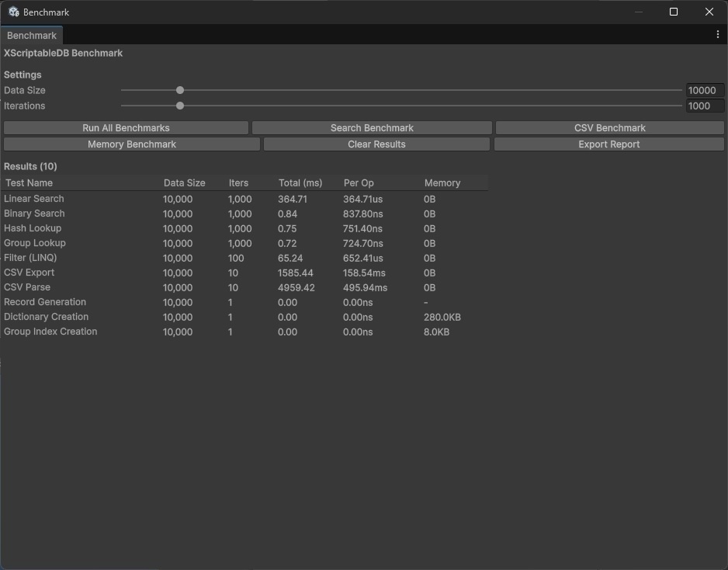The width and height of the screenshot is (728, 570).
Task: Export Report of benchmark results
Action: click(x=608, y=144)
